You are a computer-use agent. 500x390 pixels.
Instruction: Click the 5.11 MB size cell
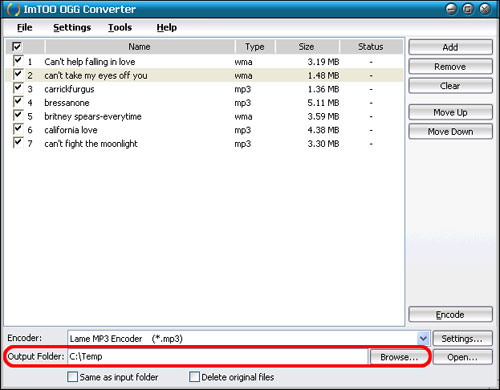click(x=323, y=103)
